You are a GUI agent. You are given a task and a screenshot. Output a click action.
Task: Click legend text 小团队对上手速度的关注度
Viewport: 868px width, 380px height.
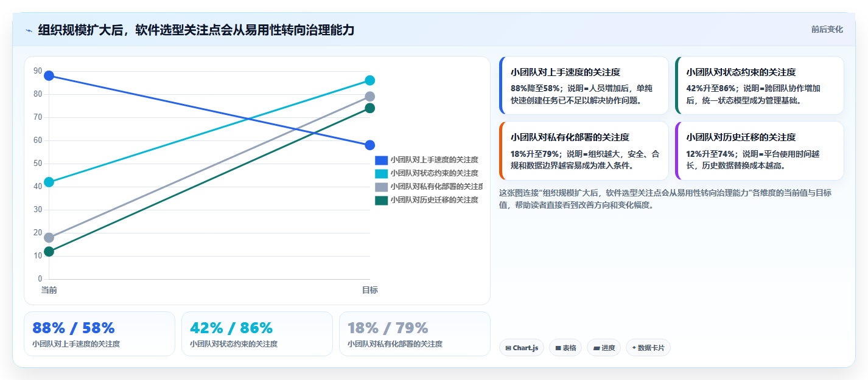point(435,160)
